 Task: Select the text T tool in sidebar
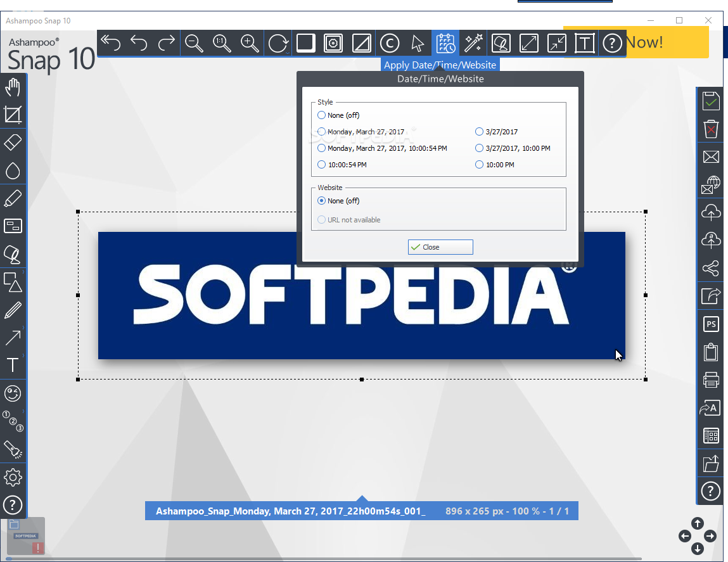pyautogui.click(x=13, y=366)
